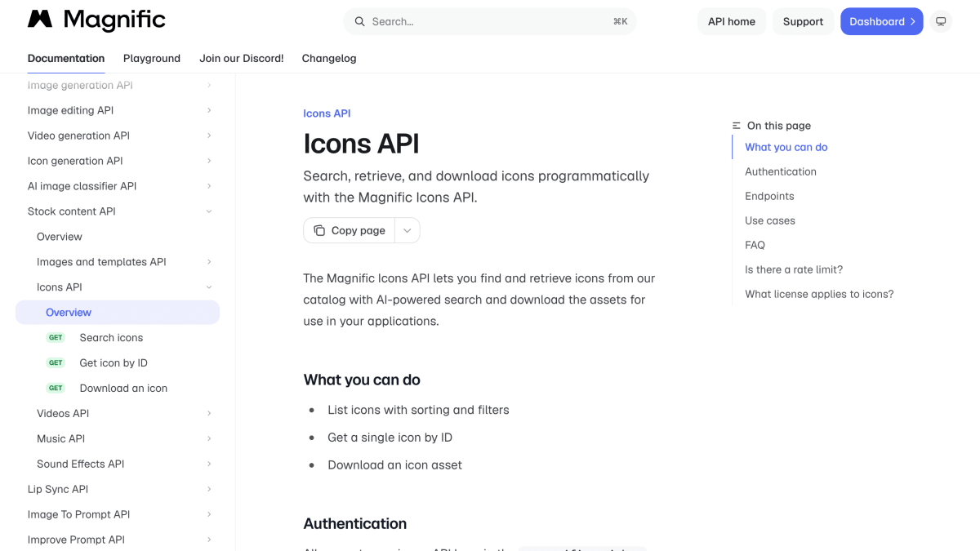Toggle the theme with the monitor icon

pyautogui.click(x=941, y=21)
